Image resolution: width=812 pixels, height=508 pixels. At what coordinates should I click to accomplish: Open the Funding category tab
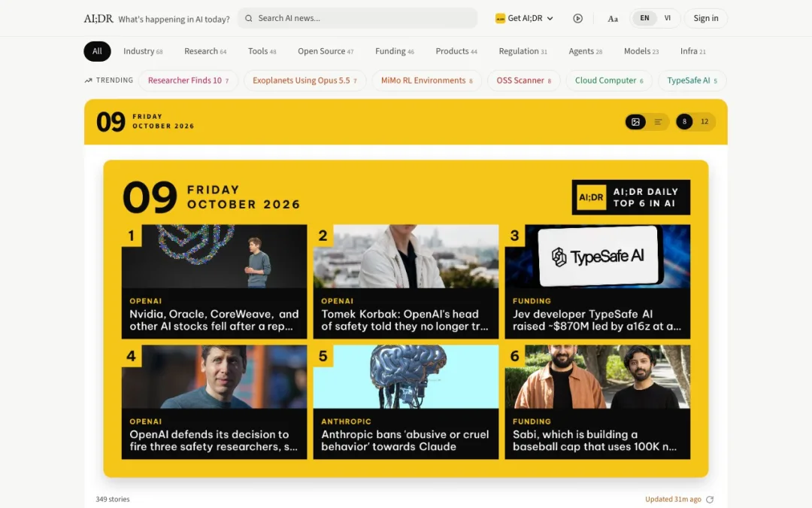click(395, 51)
